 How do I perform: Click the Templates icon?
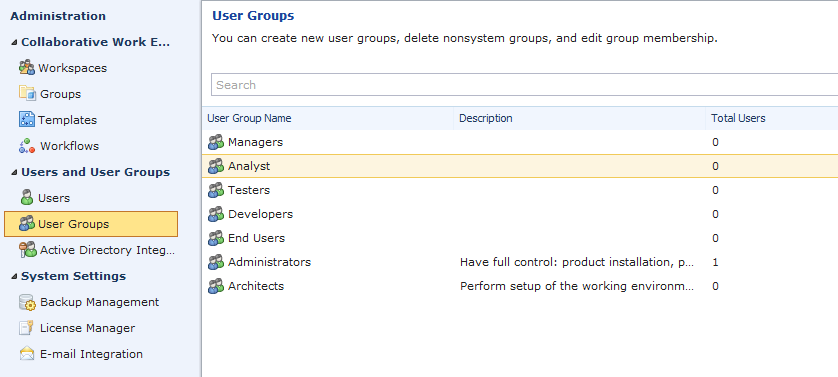point(27,119)
